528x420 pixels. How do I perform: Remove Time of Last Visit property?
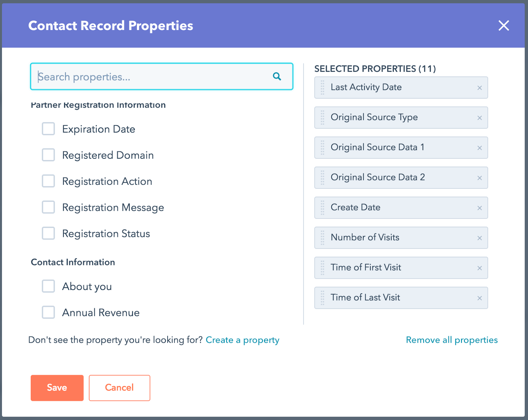click(x=479, y=298)
